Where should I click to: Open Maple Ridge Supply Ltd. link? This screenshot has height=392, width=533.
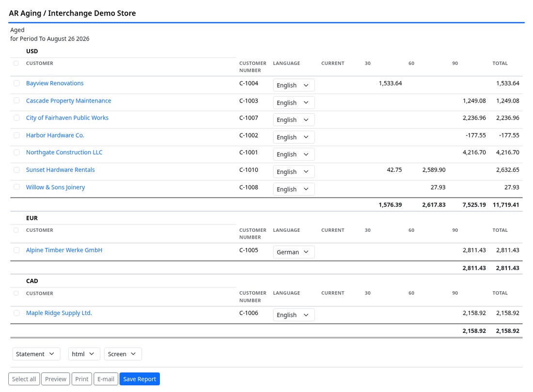pos(59,313)
